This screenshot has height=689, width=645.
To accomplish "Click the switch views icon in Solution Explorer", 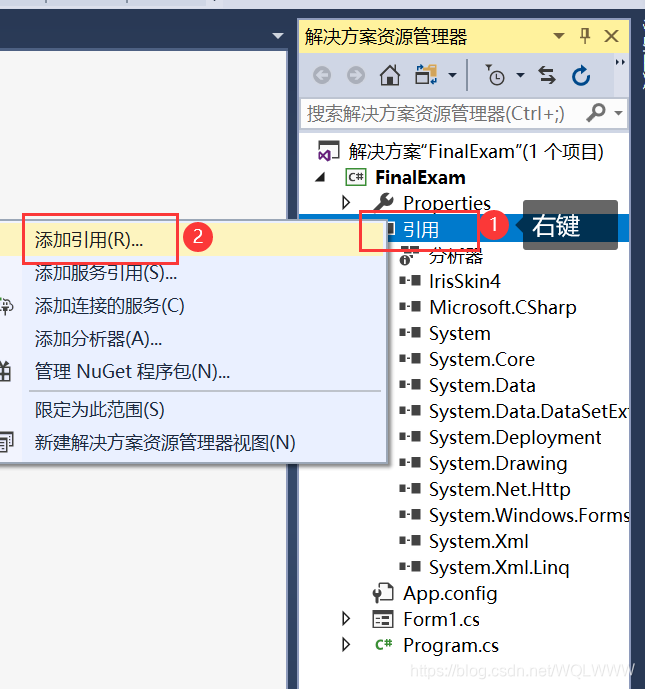I will coord(426,75).
